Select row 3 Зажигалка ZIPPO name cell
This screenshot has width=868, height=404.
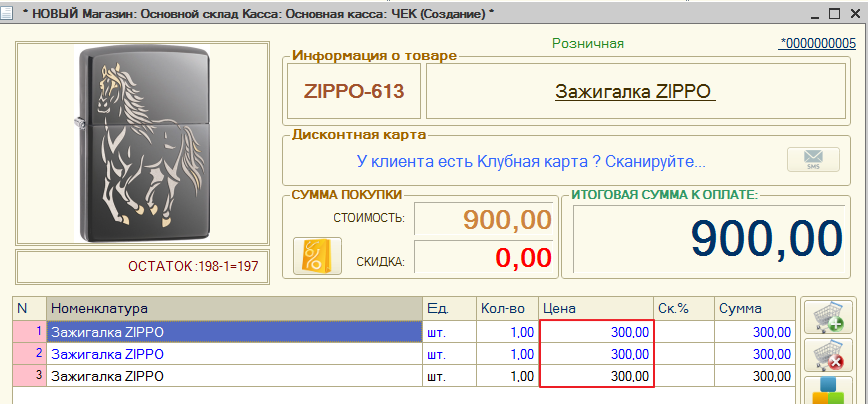pos(235,376)
